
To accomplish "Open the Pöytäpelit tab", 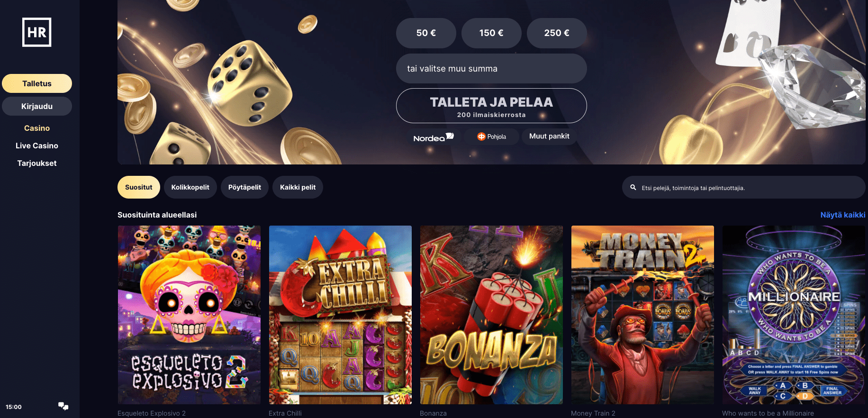I will tap(244, 187).
